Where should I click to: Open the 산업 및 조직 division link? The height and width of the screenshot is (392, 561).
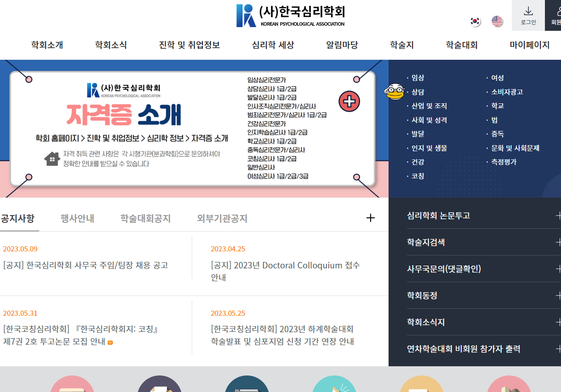(429, 106)
